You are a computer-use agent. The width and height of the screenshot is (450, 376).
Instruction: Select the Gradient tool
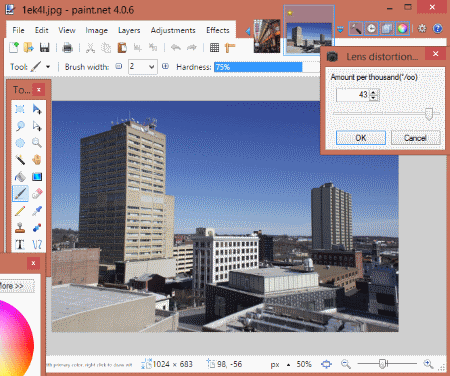click(x=37, y=176)
